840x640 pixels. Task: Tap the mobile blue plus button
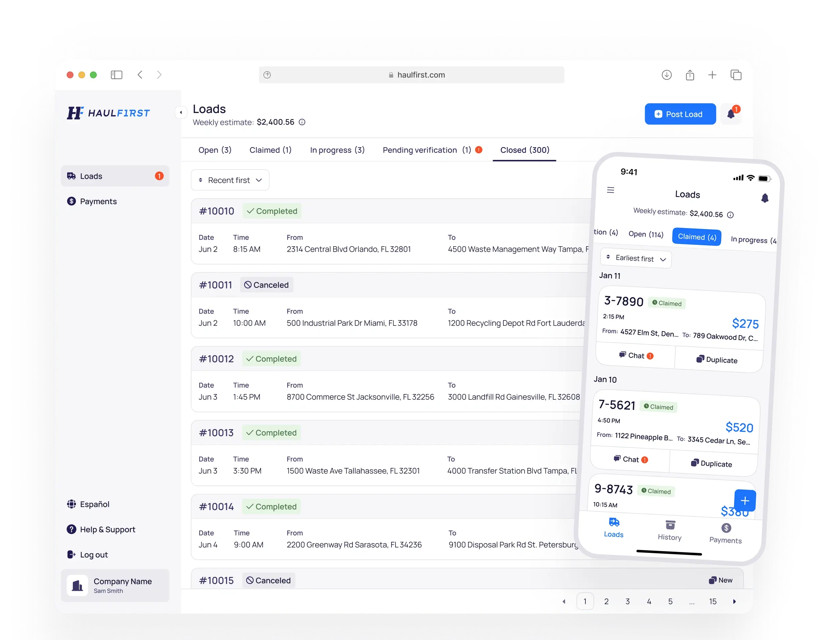pyautogui.click(x=745, y=500)
